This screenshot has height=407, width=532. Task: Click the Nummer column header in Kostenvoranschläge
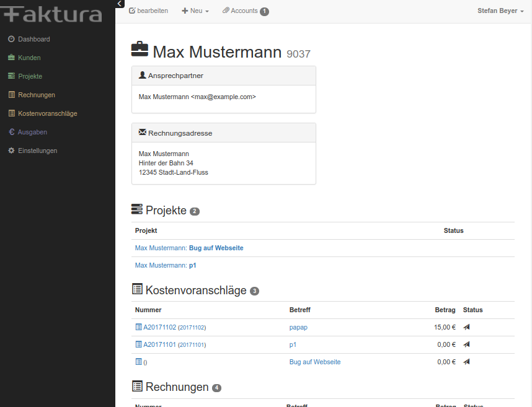148,310
